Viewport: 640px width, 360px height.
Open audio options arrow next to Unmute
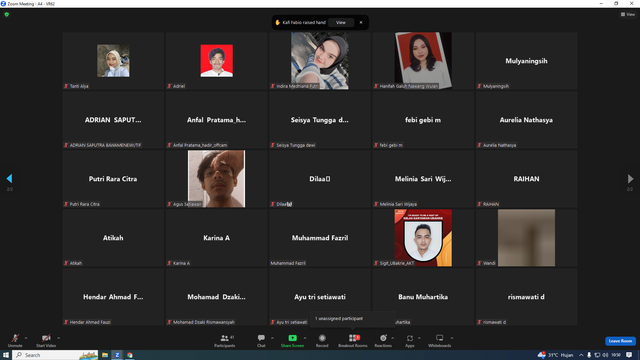(x=26, y=338)
